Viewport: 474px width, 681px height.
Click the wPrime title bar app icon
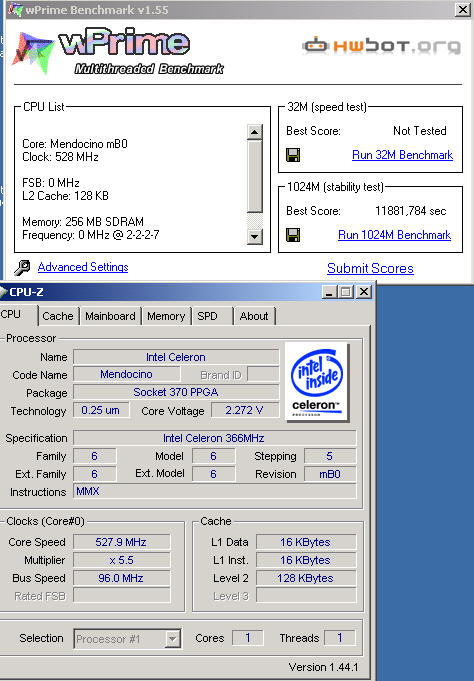16,10
